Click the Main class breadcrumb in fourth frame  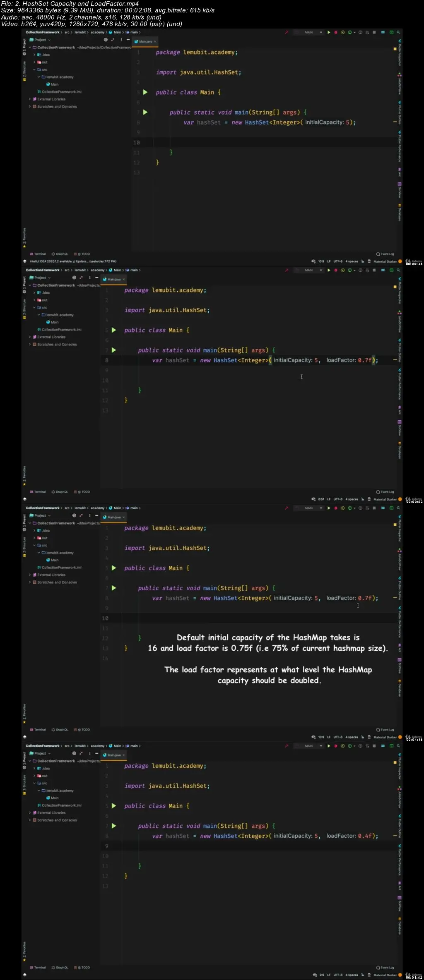116,746
